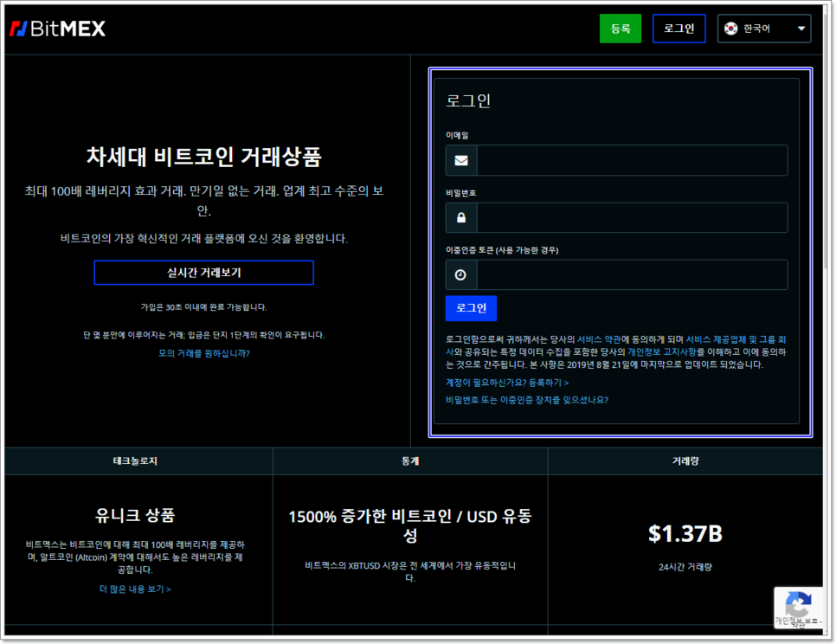Click the clock icon in 2FA token field
This screenshot has width=836, height=644.
click(x=460, y=274)
